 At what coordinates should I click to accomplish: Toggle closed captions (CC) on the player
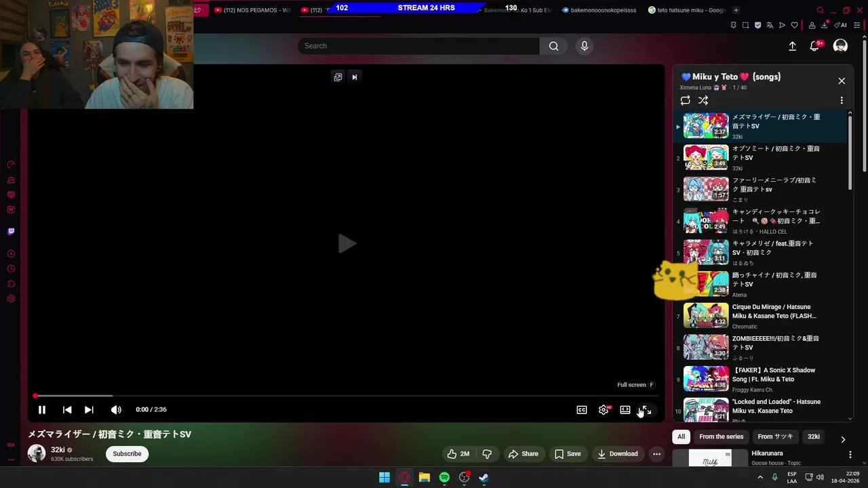point(582,409)
